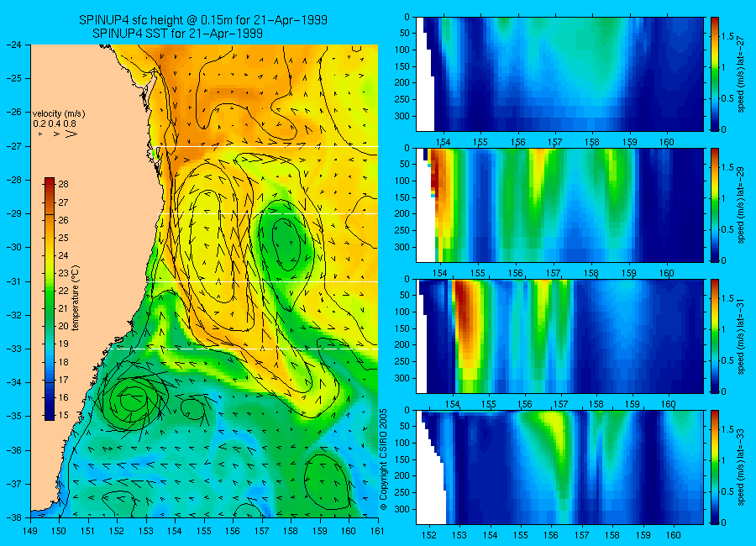
Task: Click the '-24' latitude label on the map axis
Action: [x=14, y=45]
